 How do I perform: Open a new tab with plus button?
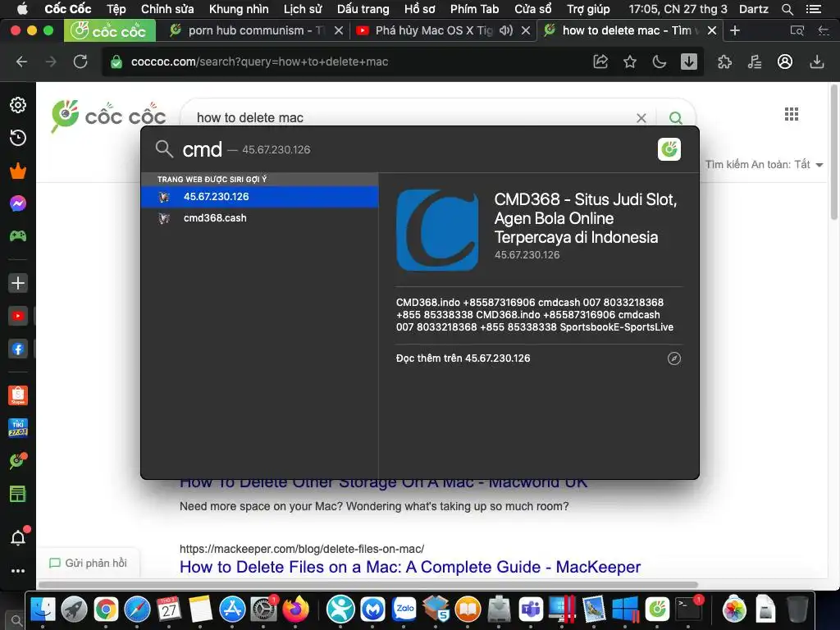click(x=735, y=30)
